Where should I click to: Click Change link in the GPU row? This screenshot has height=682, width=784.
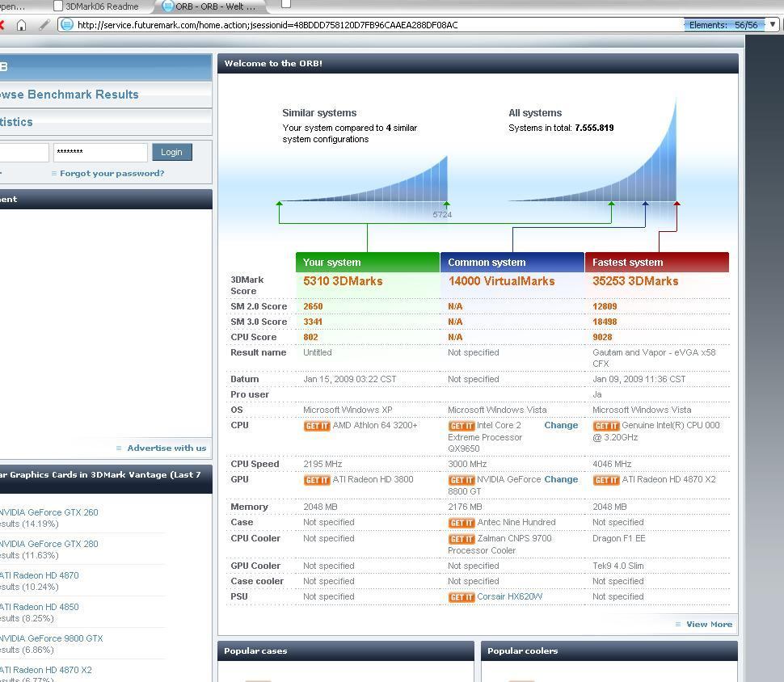561,479
